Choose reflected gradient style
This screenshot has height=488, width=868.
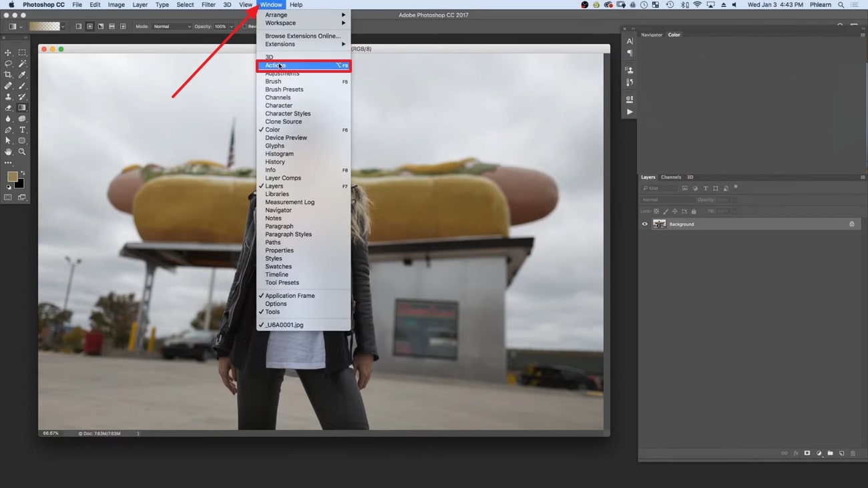point(112,27)
